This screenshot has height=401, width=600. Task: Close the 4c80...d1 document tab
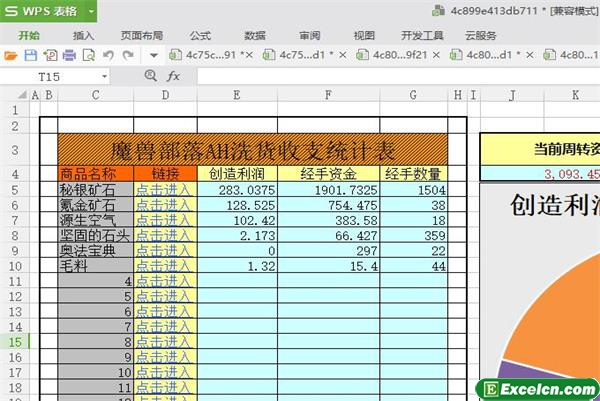pyautogui.click(x=530, y=55)
